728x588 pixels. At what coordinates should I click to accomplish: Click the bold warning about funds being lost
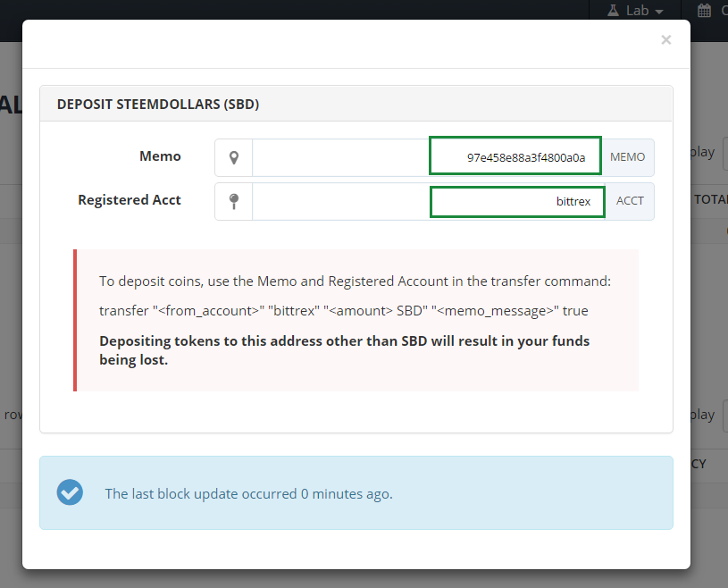(344, 350)
